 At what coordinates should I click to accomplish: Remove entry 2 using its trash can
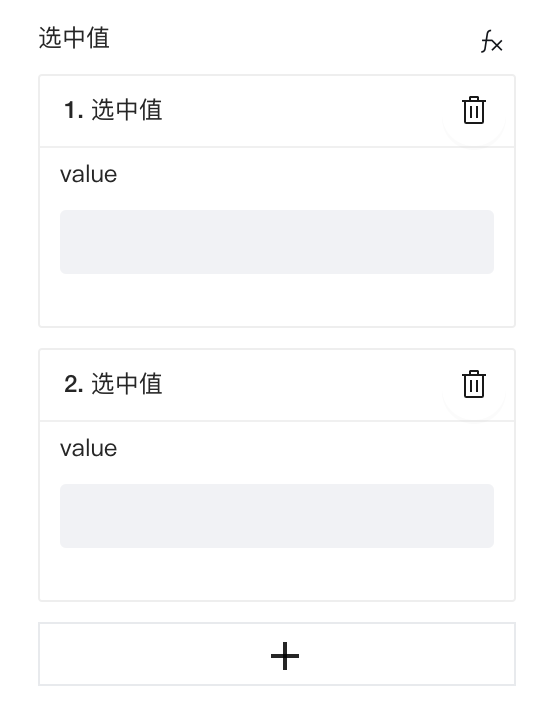[x=474, y=384]
